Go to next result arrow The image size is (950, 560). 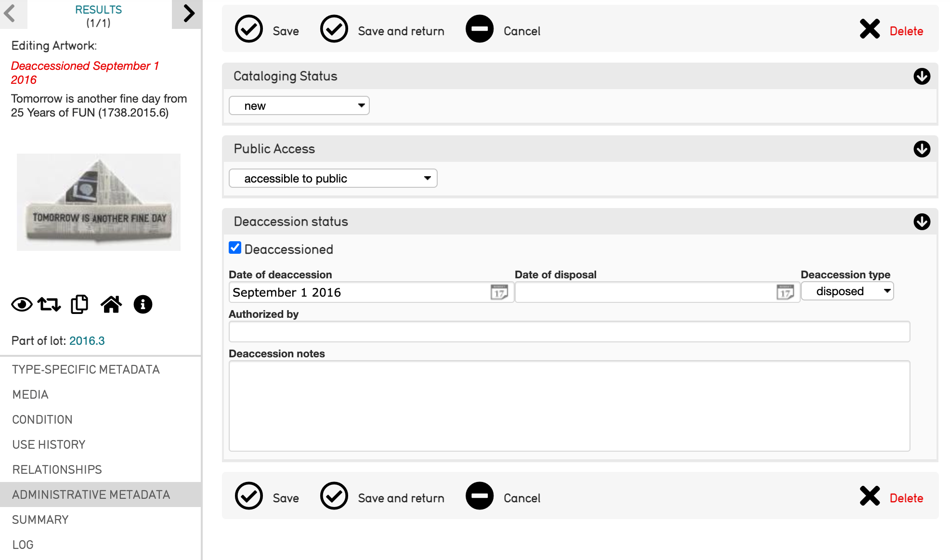coord(188,13)
